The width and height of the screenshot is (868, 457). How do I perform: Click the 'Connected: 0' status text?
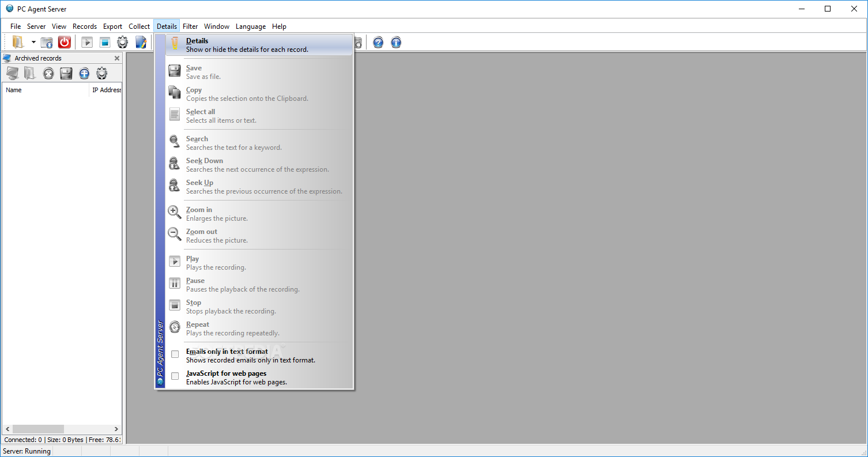click(x=23, y=440)
